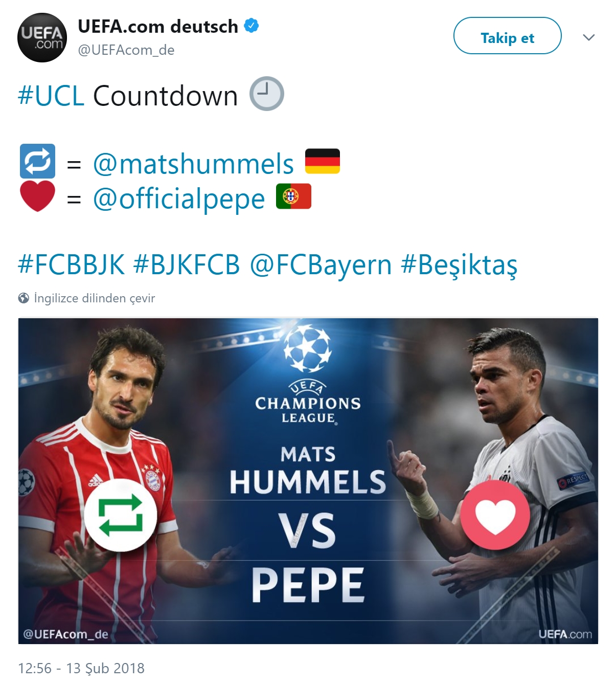
Task: Click the clock emoji after Countdown
Action: coord(266,94)
